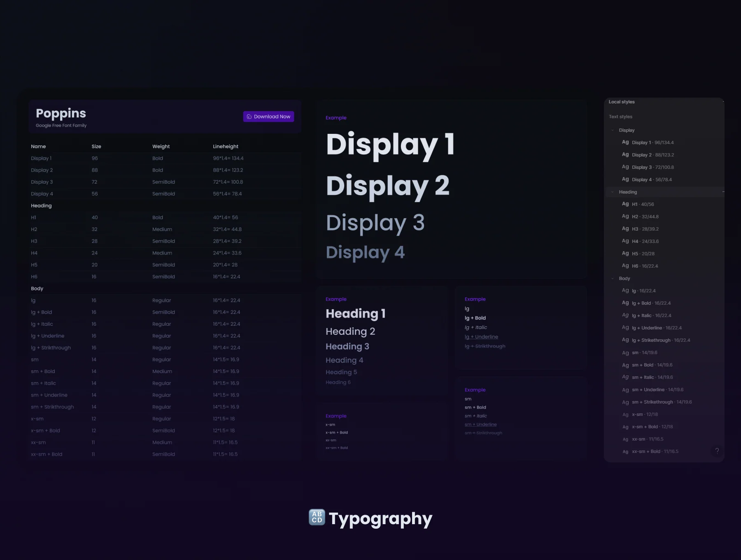Click the Size column header
Image resolution: width=741 pixels, height=560 pixels.
coord(96,147)
